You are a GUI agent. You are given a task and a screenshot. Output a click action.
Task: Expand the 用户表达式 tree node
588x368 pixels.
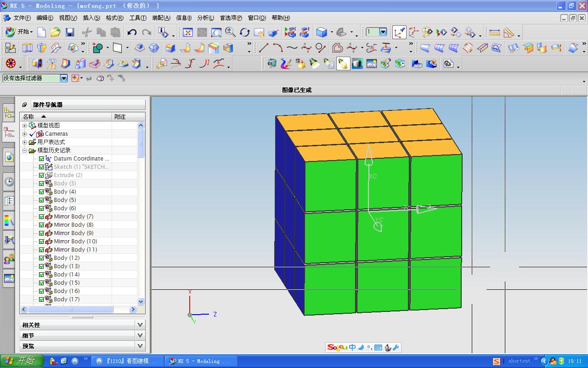[25, 142]
